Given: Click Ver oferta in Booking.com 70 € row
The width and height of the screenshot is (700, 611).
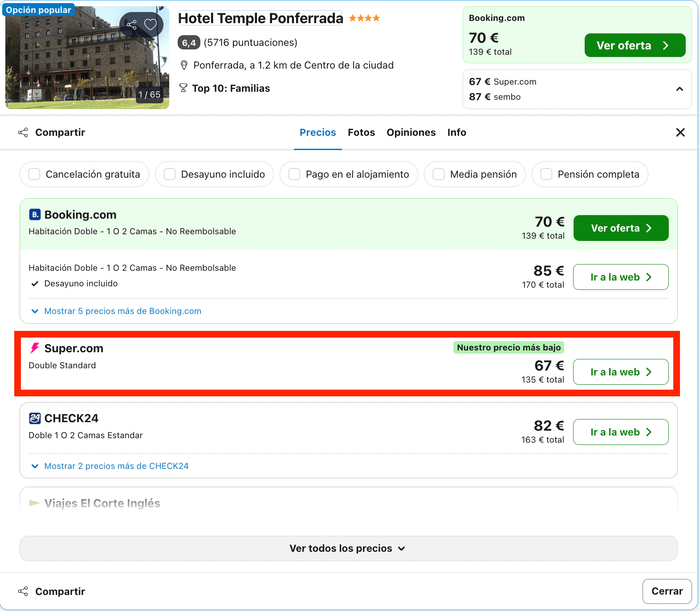Looking at the screenshot, I should [x=621, y=228].
